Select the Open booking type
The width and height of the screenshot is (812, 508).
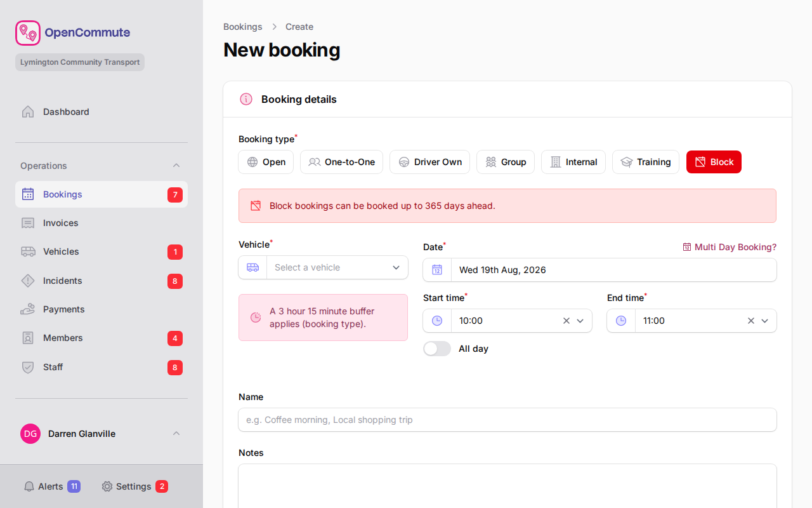pyautogui.click(x=266, y=162)
